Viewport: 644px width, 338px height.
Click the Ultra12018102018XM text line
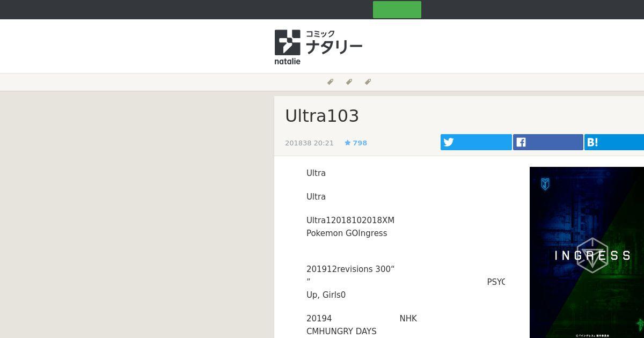[x=350, y=221]
